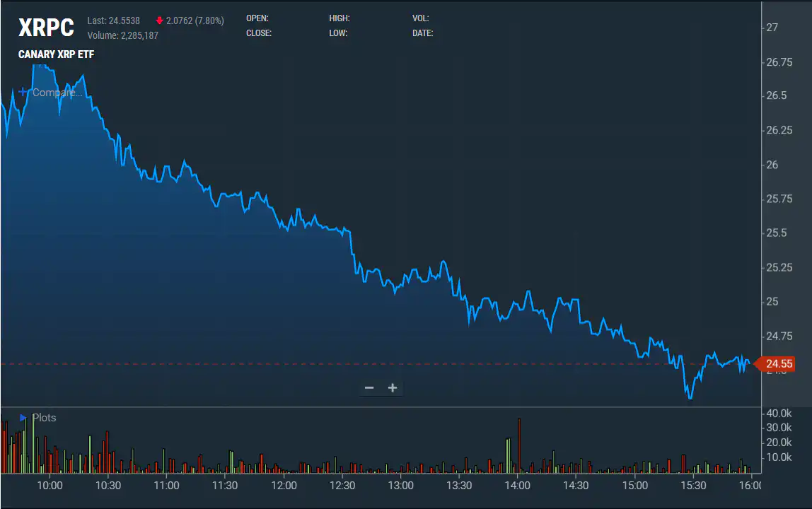Click the tallest volume bar near 14:00
812x509 pixels.
click(518, 442)
